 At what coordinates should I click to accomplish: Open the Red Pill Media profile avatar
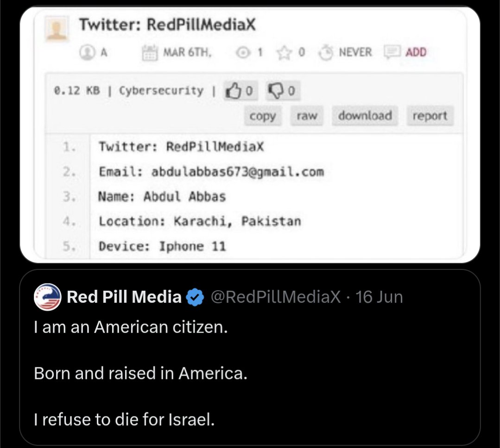coord(48,297)
